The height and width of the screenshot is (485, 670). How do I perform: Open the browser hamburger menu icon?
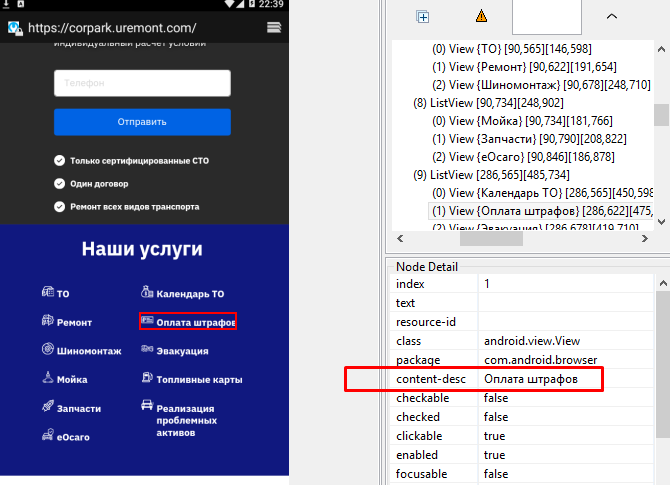point(274,28)
